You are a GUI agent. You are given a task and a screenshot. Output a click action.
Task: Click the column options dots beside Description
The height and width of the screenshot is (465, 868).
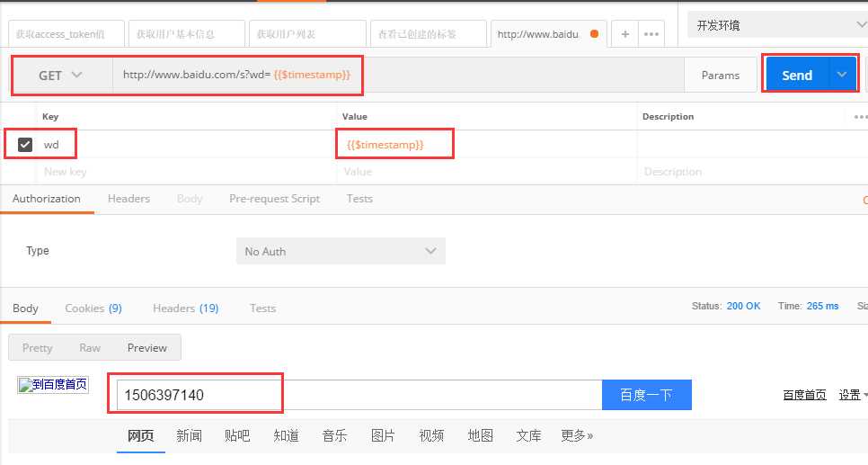point(860,116)
